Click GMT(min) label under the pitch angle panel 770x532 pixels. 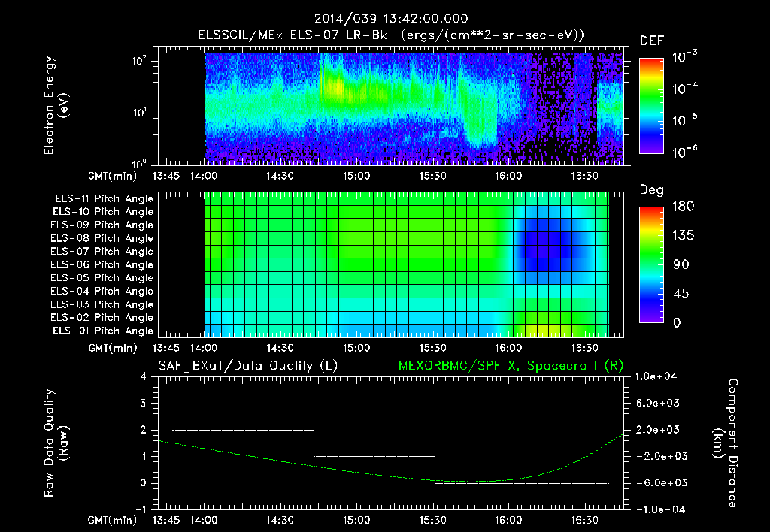pos(113,348)
